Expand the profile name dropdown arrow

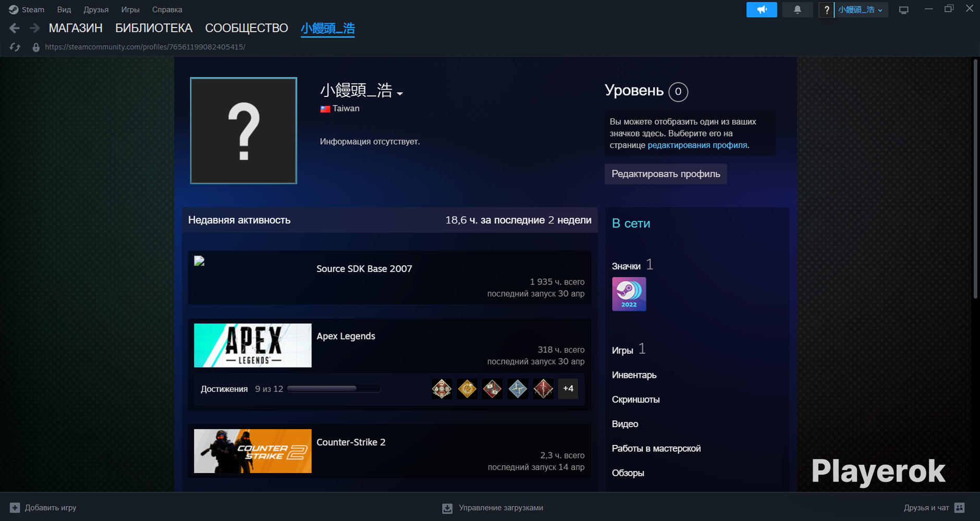(x=400, y=94)
